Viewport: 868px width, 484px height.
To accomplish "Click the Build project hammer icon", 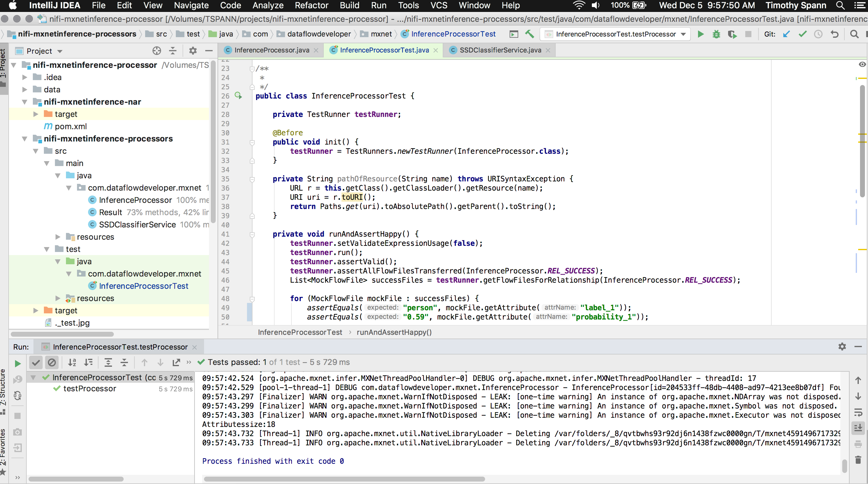I will tap(529, 34).
